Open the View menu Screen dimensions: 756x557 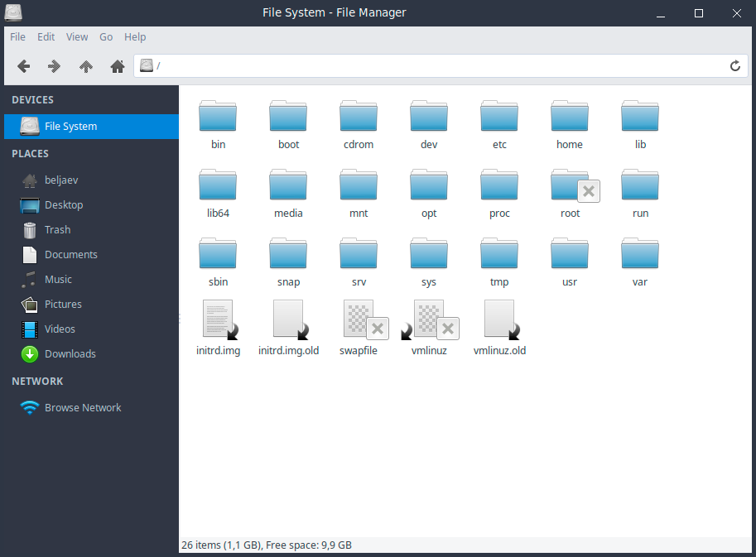(77, 37)
